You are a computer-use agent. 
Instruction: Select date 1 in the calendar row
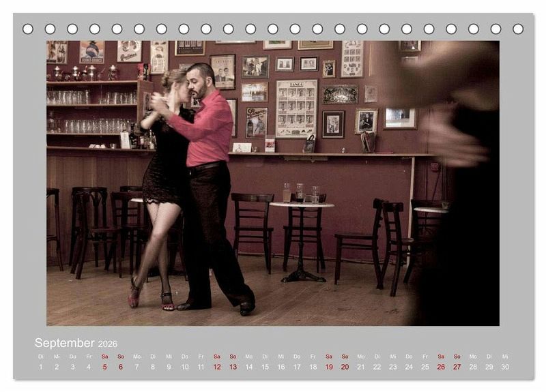[40, 367]
